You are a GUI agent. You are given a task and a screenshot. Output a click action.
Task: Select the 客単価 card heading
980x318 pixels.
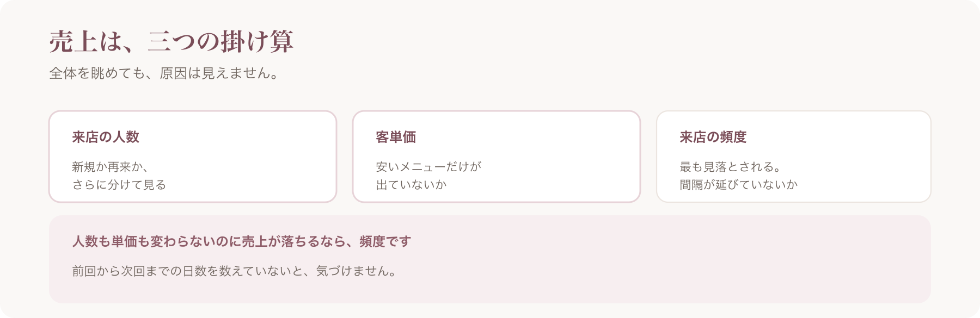(396, 137)
